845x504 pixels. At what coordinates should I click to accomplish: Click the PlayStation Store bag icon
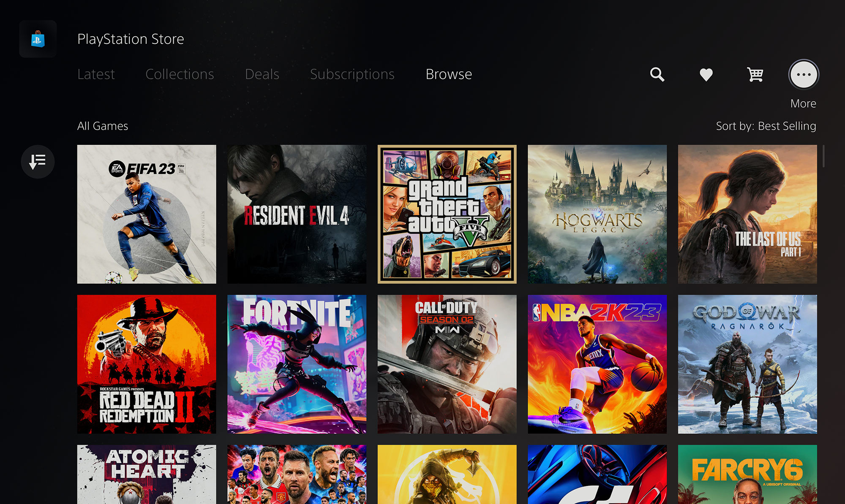38,38
